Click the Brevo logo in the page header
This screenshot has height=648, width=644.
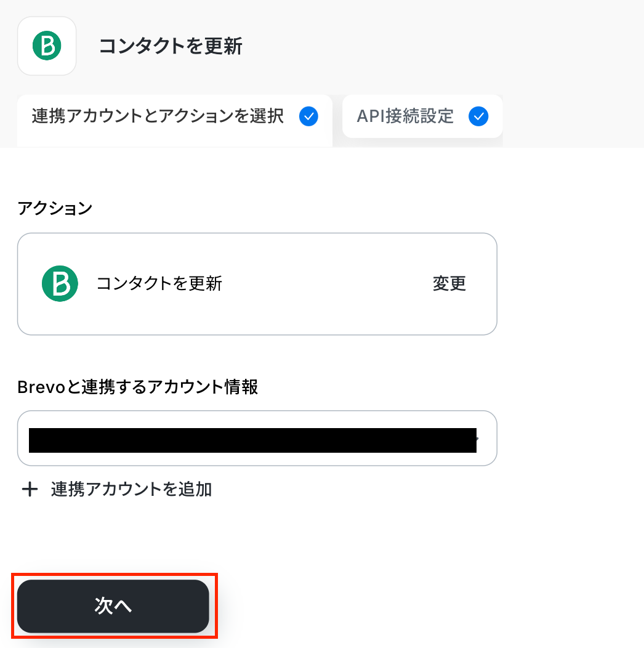pos(47,46)
